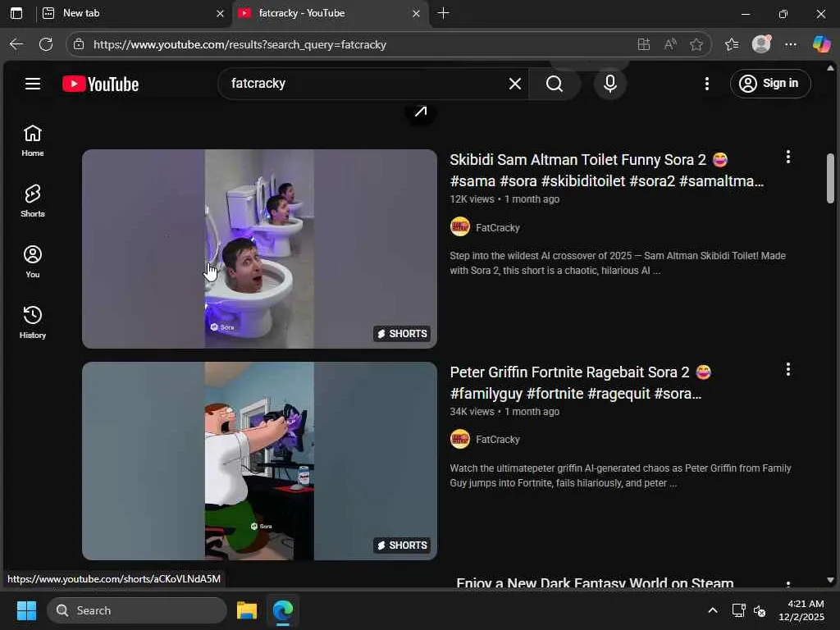840x630 pixels.
Task: Click FatCracky avatar beside Skibidi video
Action: (459, 226)
